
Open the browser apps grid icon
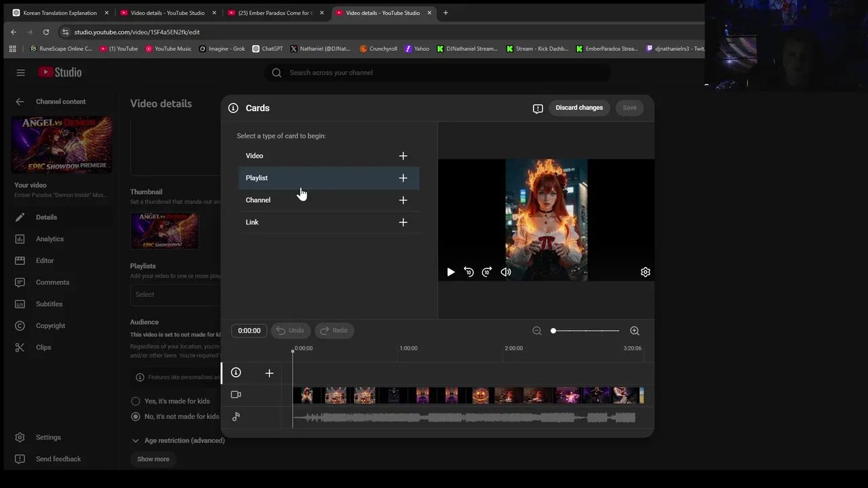(12, 49)
